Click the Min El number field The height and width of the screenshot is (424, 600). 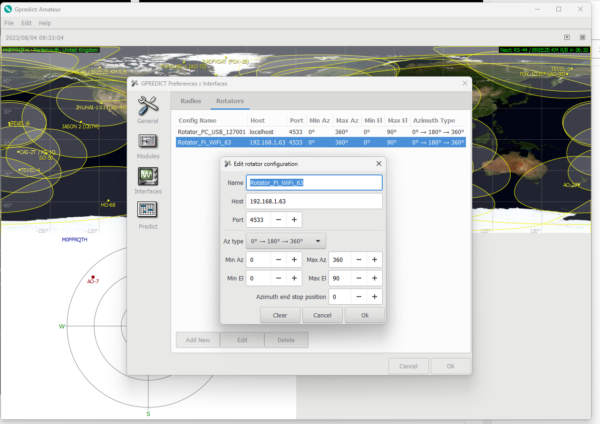pos(258,278)
